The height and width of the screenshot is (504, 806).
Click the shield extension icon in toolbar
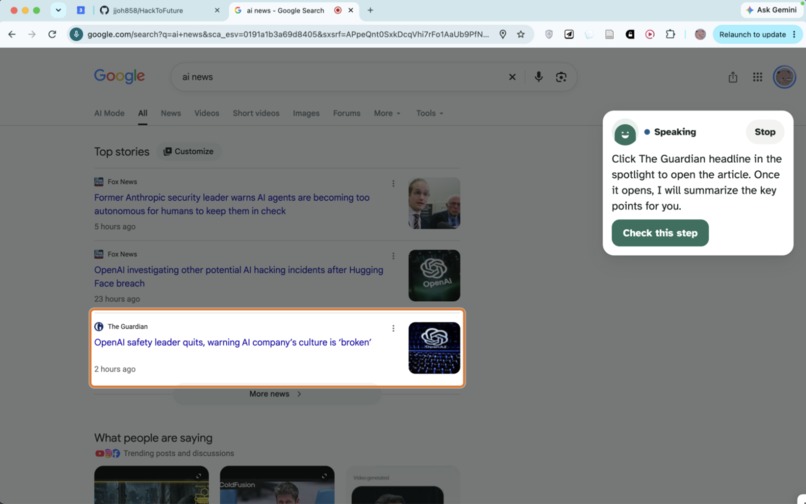549,34
